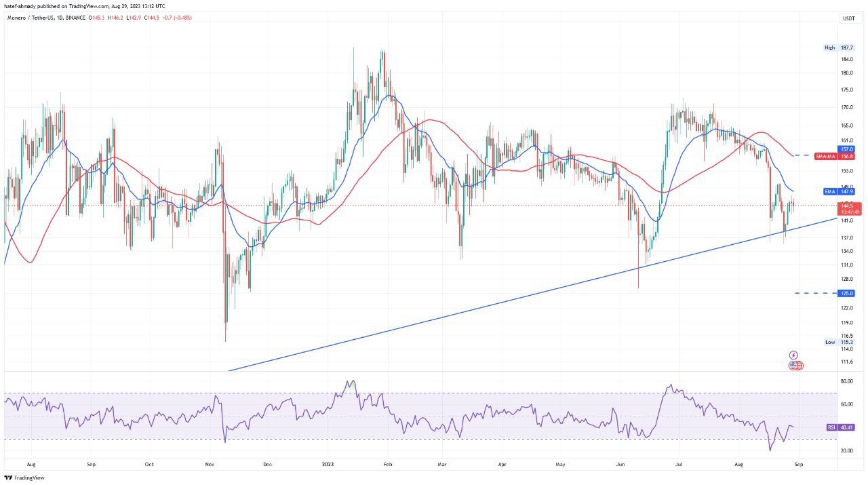Click the 80.00 RSI scale value

click(x=847, y=381)
